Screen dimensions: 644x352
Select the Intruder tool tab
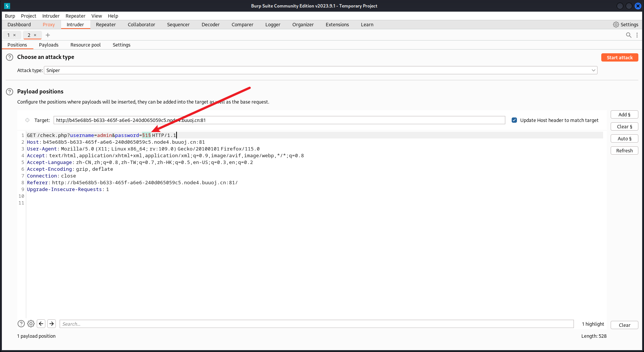click(x=75, y=24)
